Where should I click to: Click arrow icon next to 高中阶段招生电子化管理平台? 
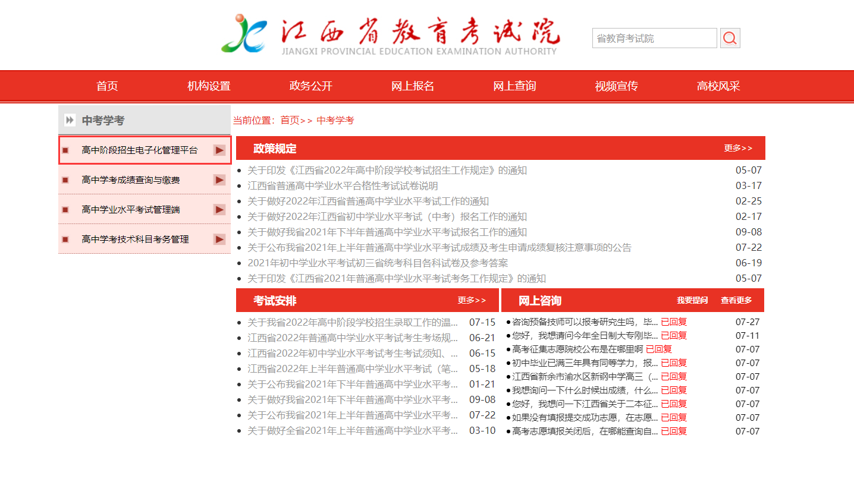[219, 150]
